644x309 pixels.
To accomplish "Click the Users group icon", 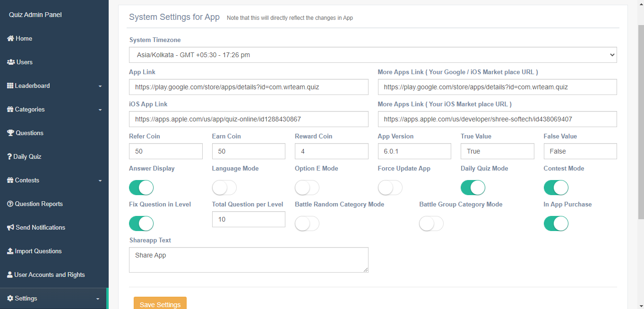I will click(x=11, y=62).
